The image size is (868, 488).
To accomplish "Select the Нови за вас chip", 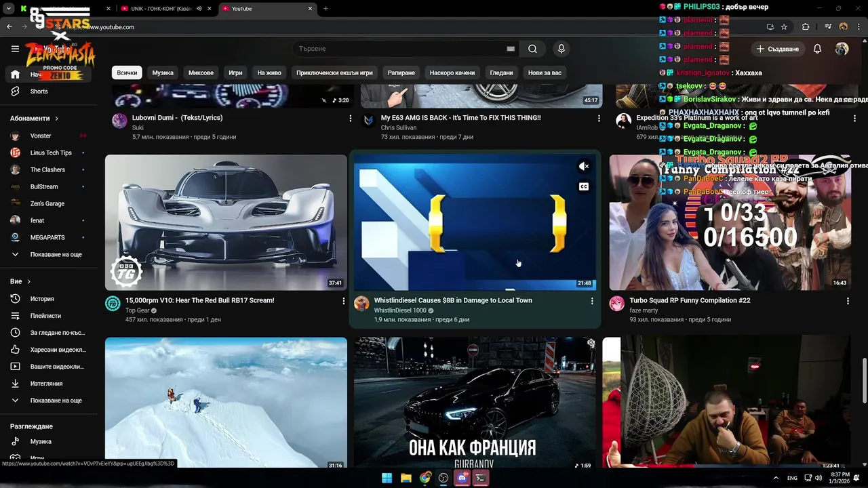I will click(545, 73).
